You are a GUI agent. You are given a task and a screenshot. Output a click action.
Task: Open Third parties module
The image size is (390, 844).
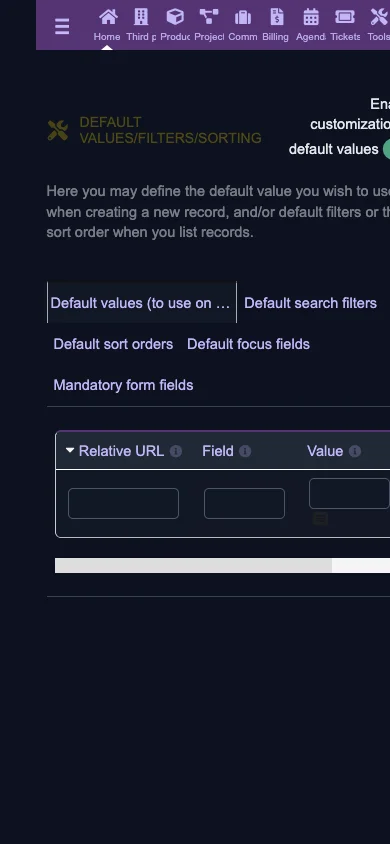(141, 25)
